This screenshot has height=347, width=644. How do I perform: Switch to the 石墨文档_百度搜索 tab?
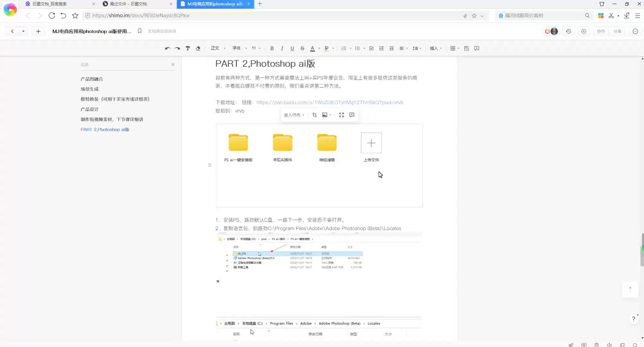(x=60, y=4)
